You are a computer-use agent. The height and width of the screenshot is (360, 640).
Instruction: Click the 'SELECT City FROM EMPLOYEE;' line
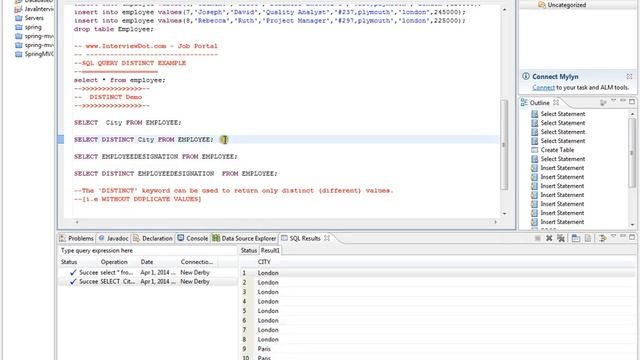(127, 123)
